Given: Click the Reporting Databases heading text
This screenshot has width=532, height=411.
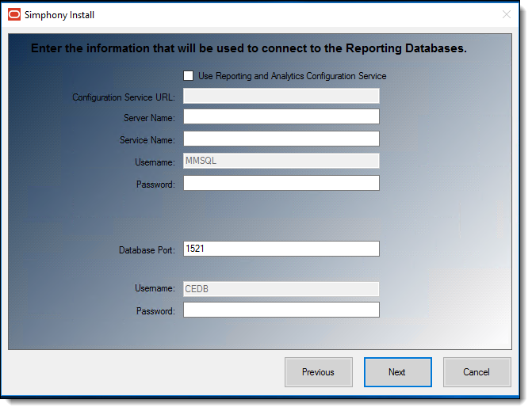Looking at the screenshot, I should coord(249,48).
